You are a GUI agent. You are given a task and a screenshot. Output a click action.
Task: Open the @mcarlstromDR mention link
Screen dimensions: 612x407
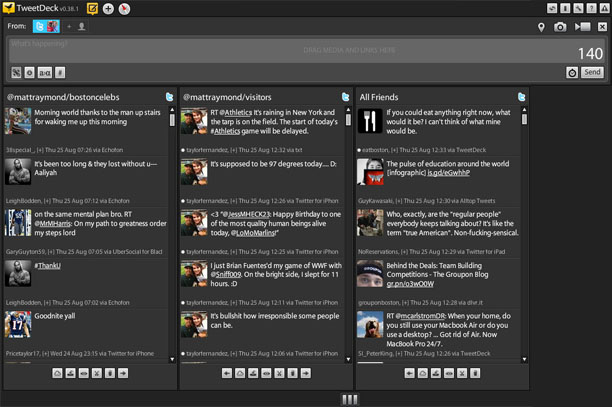tap(420, 316)
